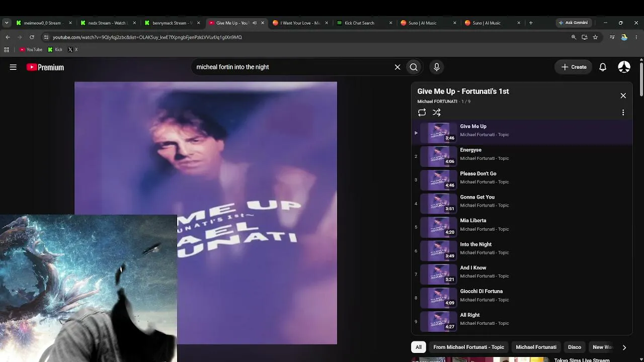Play And I Know track

[522, 275]
